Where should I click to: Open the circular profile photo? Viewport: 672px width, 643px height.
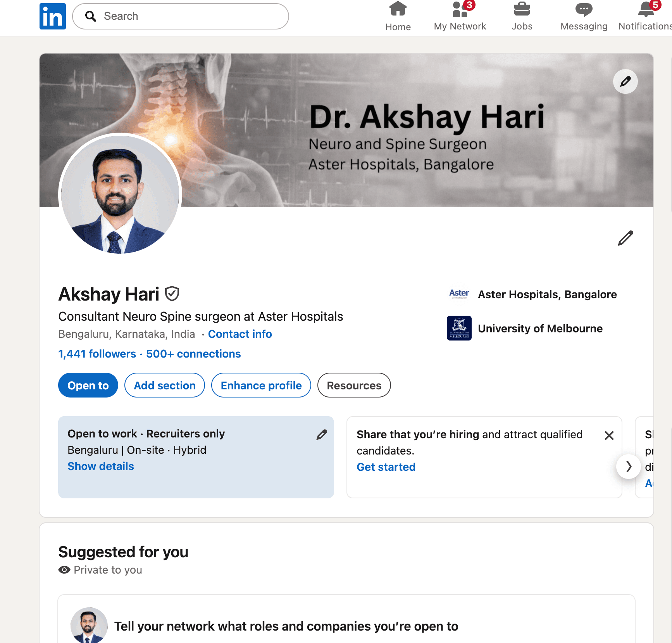point(120,194)
